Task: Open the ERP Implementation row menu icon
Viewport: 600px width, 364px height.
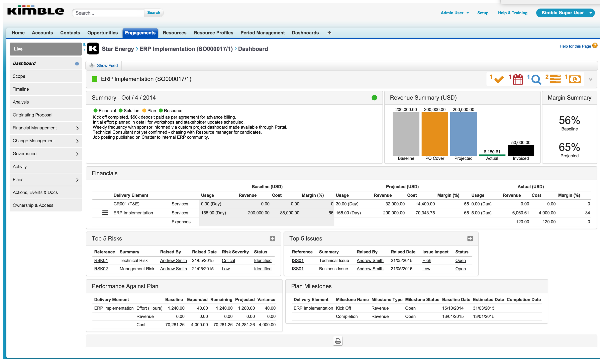Action: coord(105,213)
